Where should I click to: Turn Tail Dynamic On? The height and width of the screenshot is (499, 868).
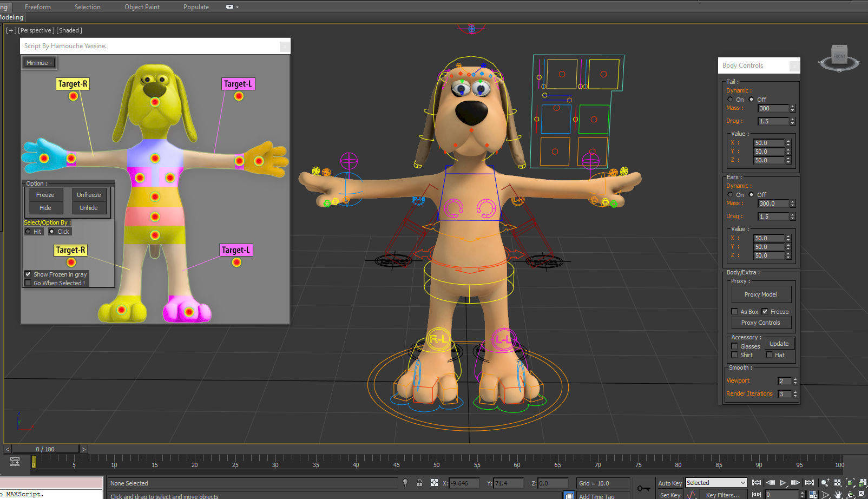point(731,100)
